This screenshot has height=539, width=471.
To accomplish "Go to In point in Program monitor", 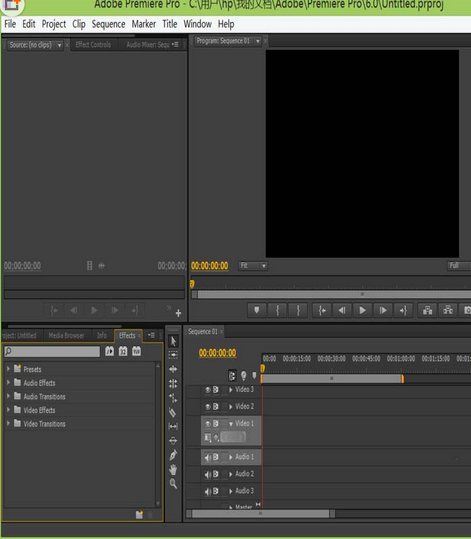I will point(322,310).
